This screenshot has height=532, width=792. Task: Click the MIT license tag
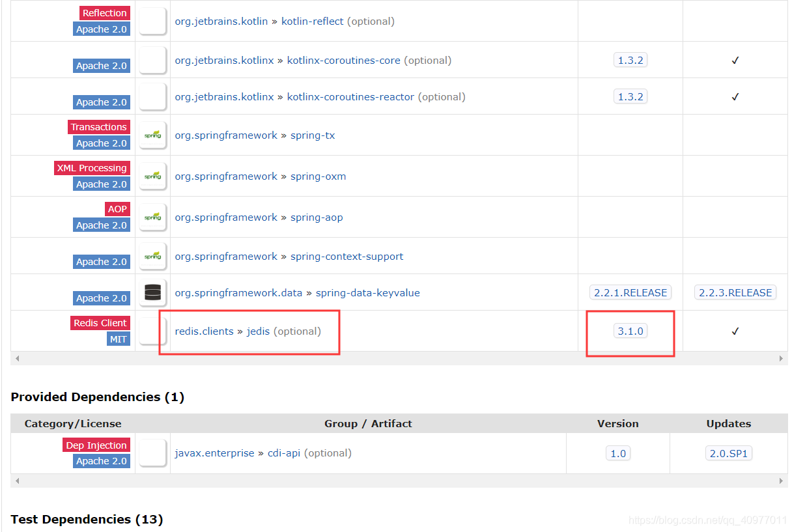tap(119, 339)
